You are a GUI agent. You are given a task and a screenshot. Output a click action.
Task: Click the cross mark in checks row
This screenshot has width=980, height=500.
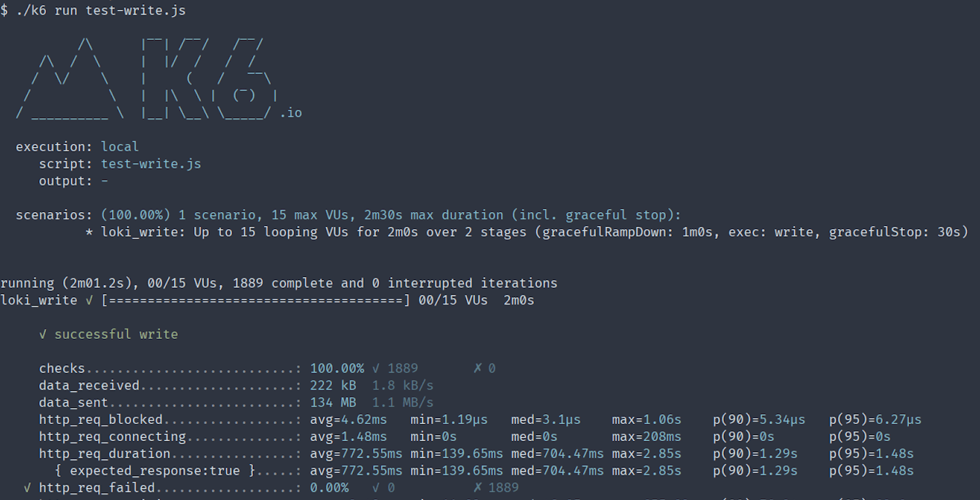coord(478,368)
